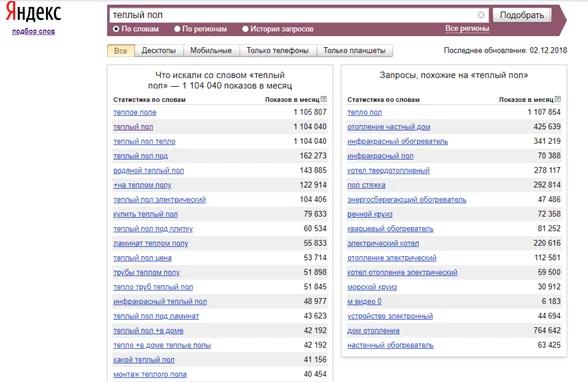Open the трубы теплом полу link
588x382 pixels.
(147, 273)
